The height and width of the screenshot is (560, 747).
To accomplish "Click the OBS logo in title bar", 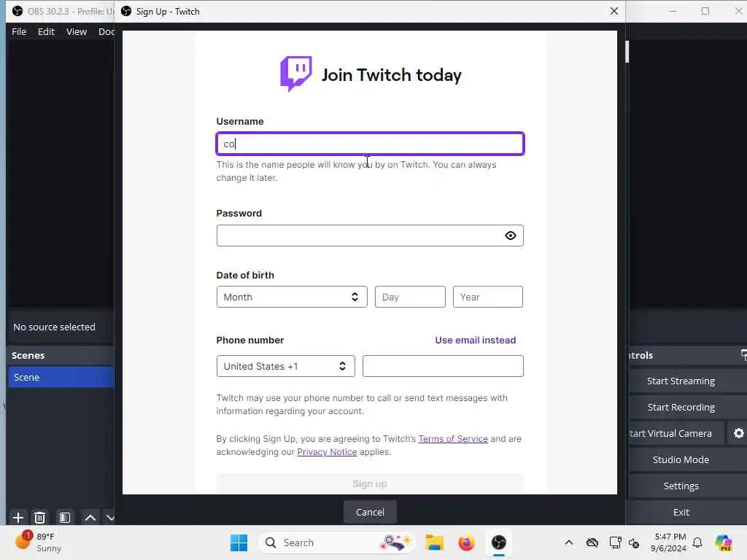I will pos(18,11).
